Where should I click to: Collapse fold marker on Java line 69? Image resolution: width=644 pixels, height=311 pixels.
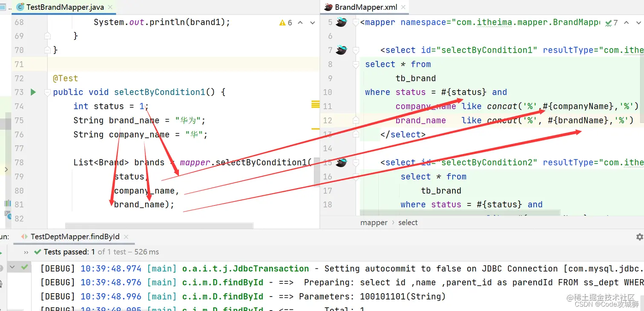coord(47,36)
